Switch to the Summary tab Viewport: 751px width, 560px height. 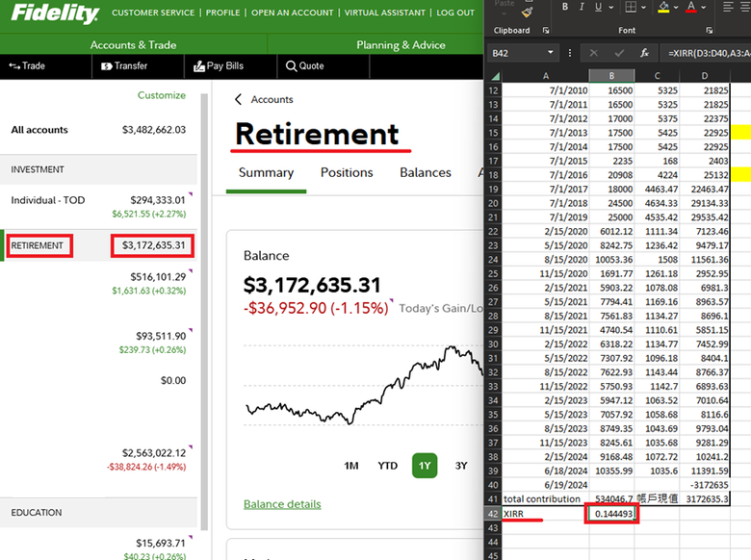pos(266,173)
